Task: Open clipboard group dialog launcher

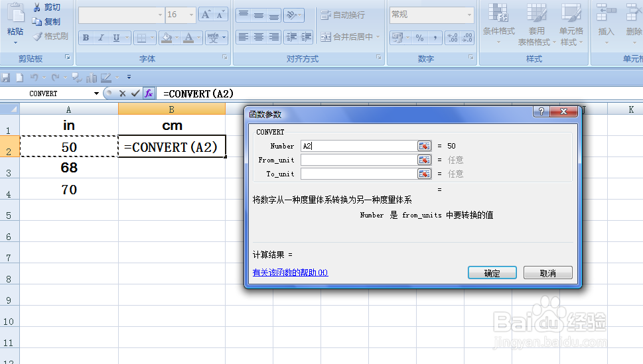Action: tap(68, 58)
